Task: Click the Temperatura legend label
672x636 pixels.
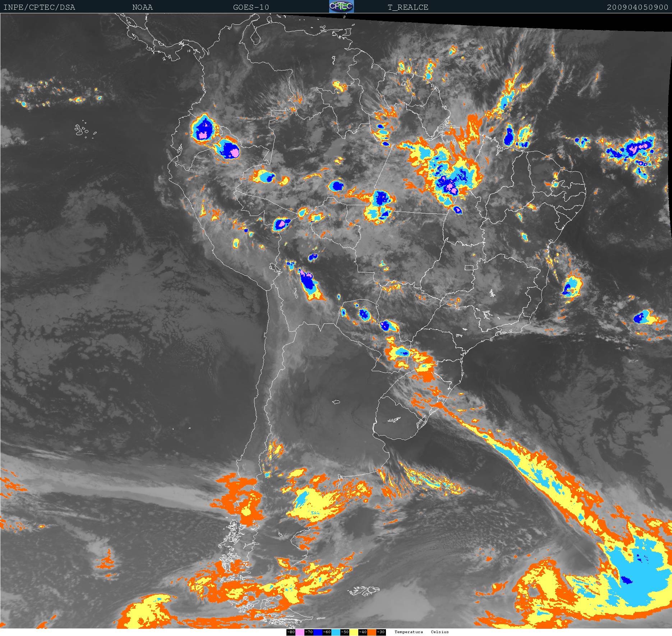Action: [x=409, y=632]
